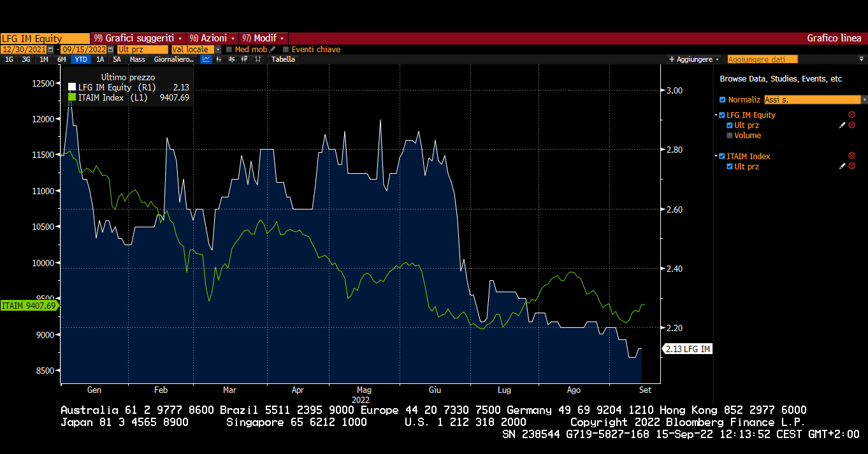Open the Modif dropdown menu

coord(264,38)
